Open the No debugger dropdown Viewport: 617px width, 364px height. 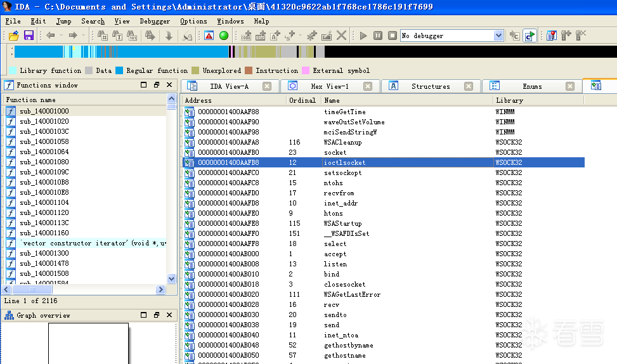click(x=498, y=36)
